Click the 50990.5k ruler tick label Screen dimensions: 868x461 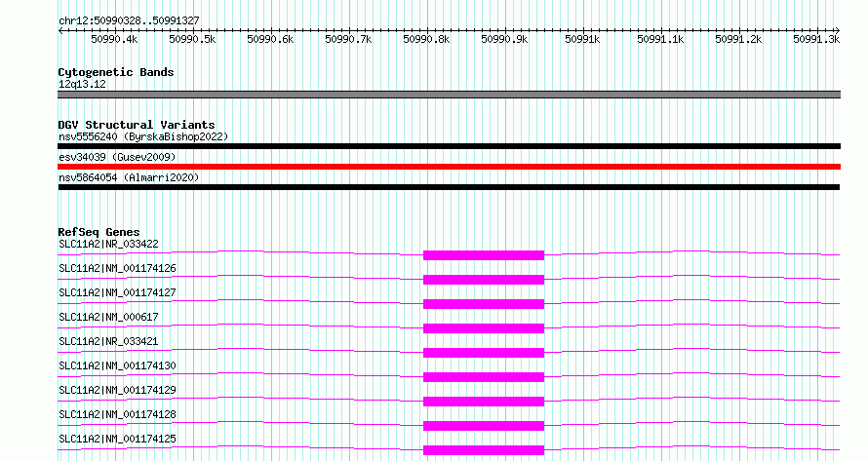[x=192, y=39]
